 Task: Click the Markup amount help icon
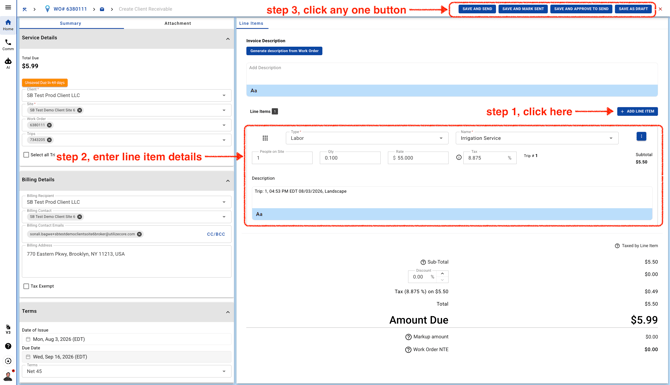click(408, 337)
